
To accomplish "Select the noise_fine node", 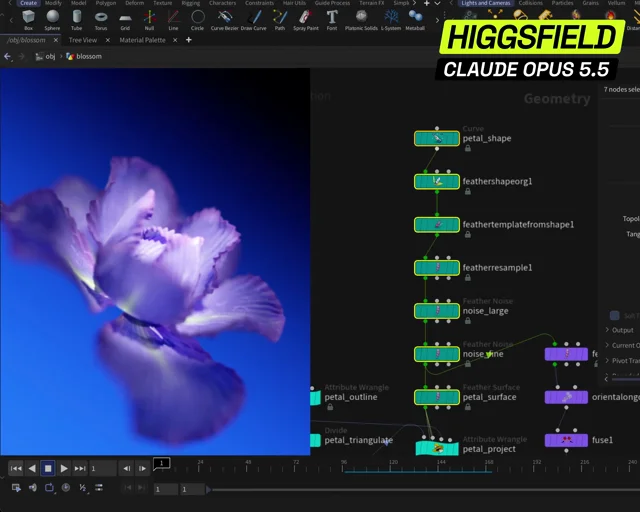I will pyautogui.click(x=437, y=354).
